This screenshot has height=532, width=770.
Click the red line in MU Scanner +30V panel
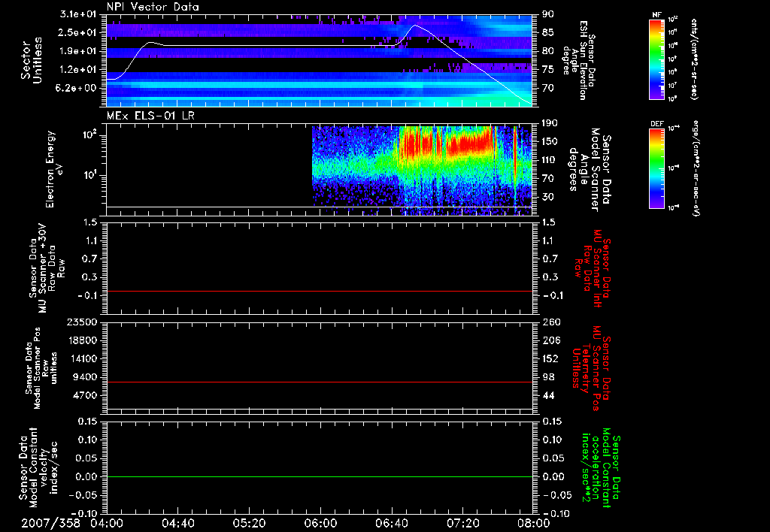(319, 291)
